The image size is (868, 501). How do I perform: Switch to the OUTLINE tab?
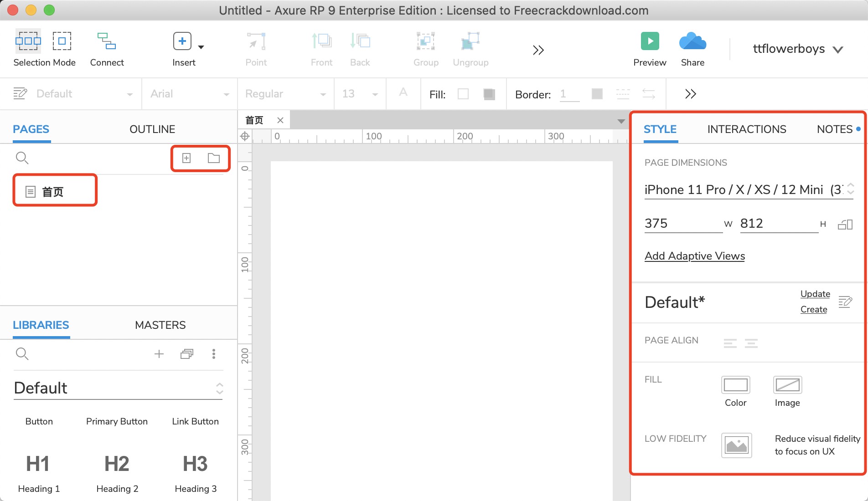coord(152,129)
